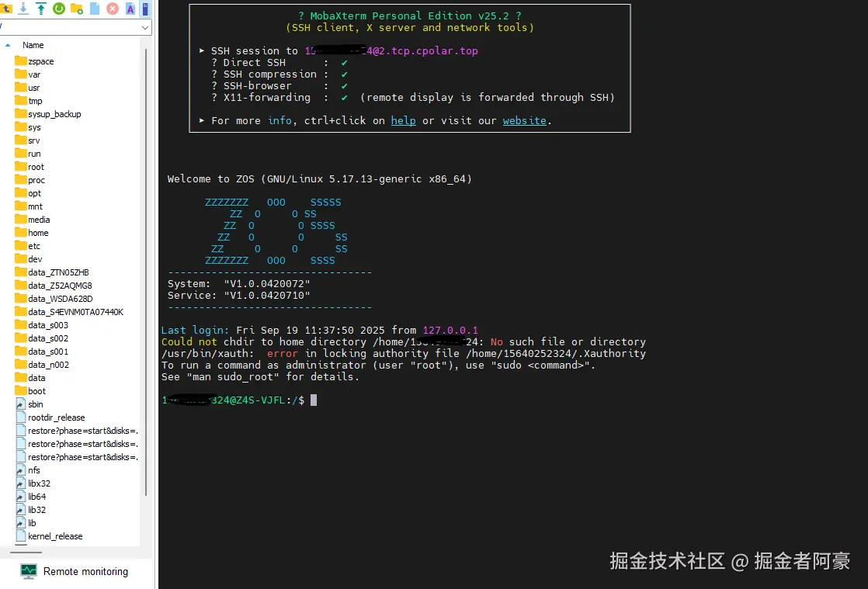The width and height of the screenshot is (868, 589).
Task: Select kernel_release file
Action: pyautogui.click(x=49, y=536)
